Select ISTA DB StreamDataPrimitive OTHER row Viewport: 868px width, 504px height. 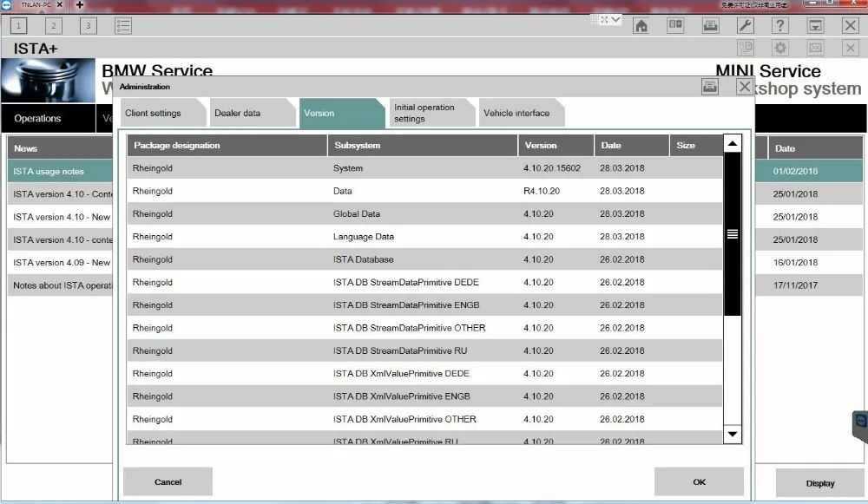tap(424, 328)
